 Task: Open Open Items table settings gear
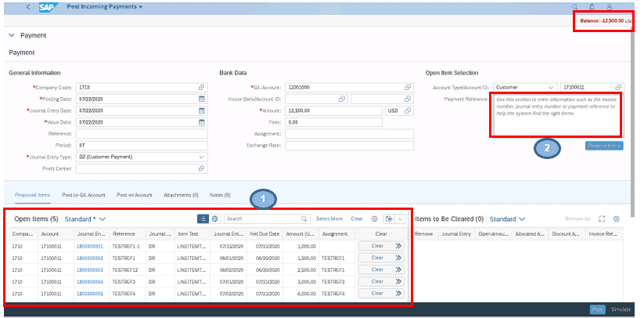click(374, 219)
